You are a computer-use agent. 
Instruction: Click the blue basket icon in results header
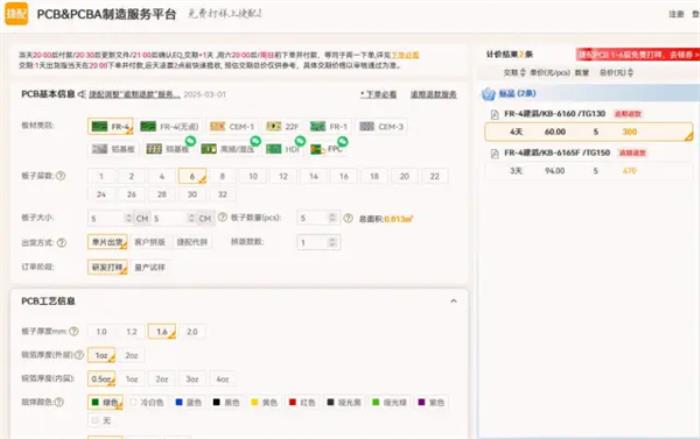[488, 94]
